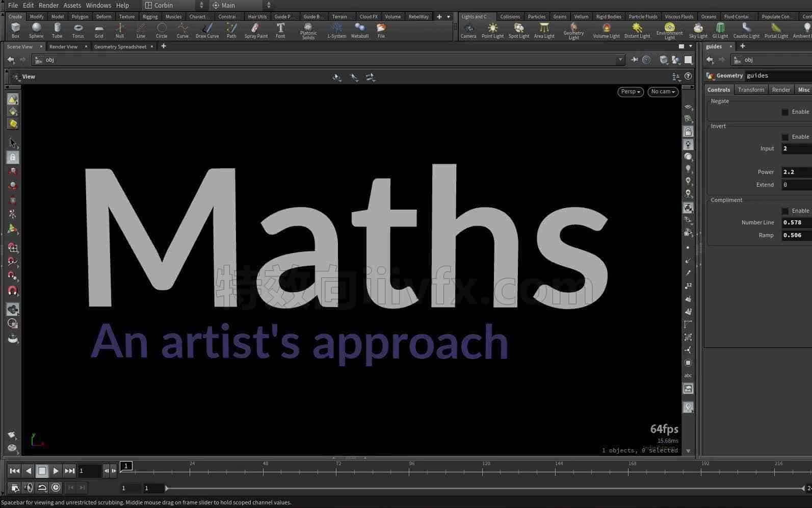Open the shelf set options arrow
The image size is (812, 508).
(449, 17)
